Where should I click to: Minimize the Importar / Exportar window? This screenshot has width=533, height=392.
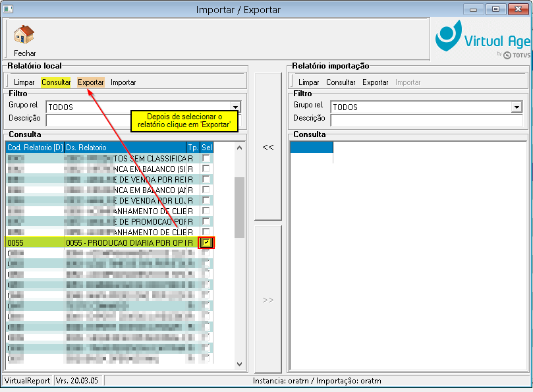click(473, 9)
